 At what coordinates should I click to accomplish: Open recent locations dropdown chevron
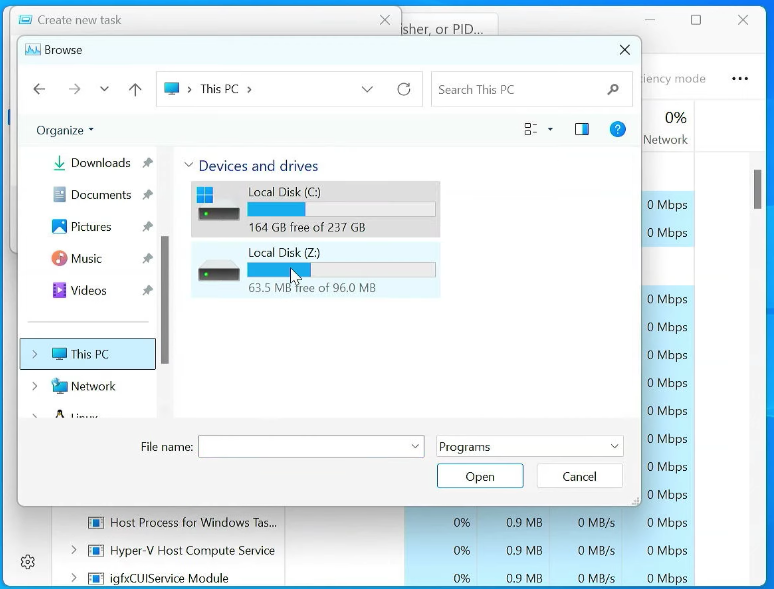pos(104,89)
